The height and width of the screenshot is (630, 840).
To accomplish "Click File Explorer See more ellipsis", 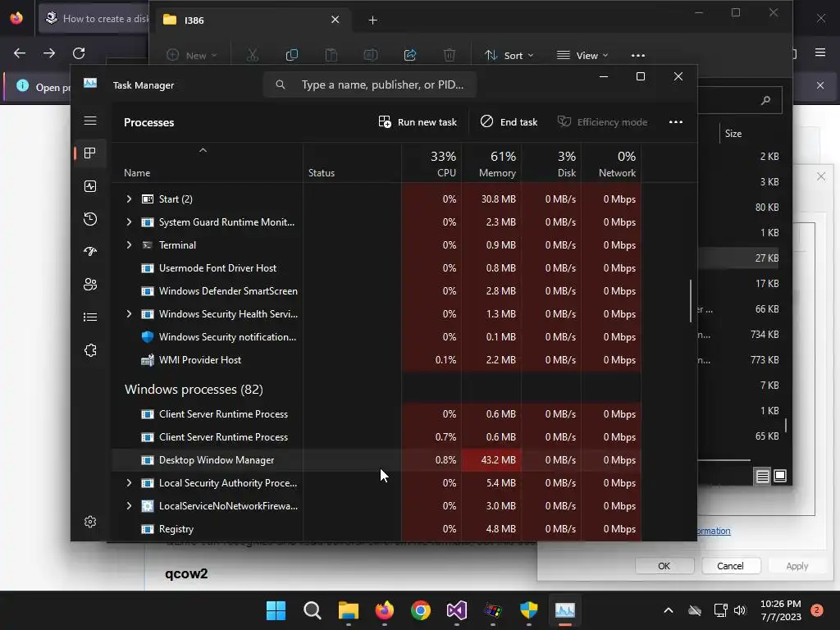I will pyautogui.click(x=638, y=55).
